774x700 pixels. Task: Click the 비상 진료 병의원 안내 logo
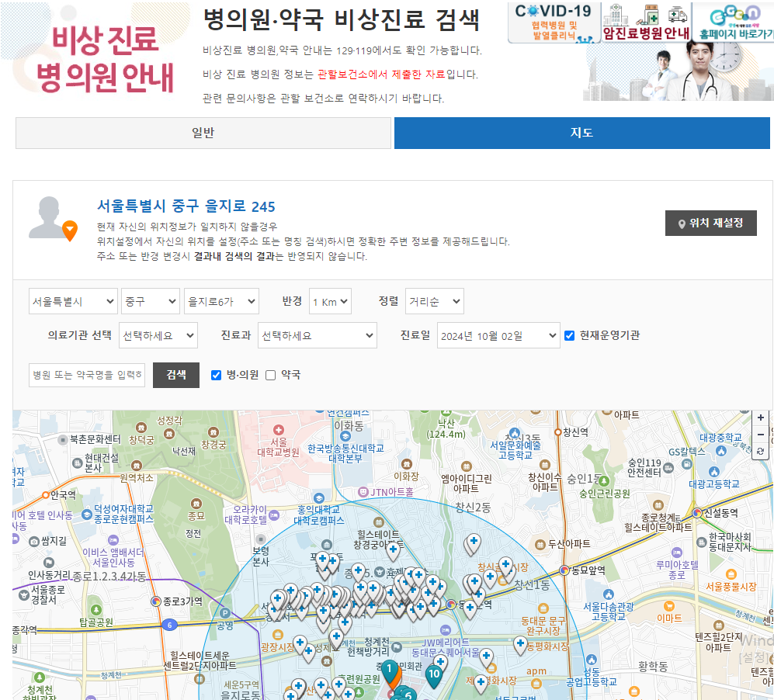click(105, 59)
